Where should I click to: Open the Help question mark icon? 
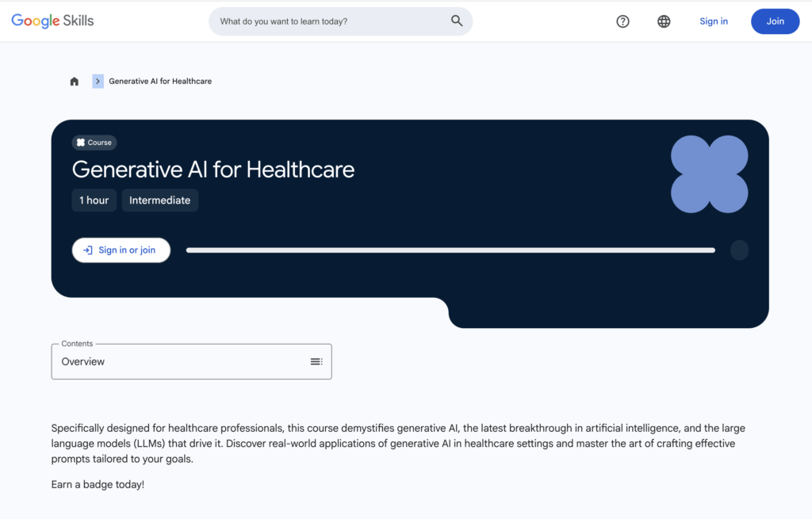pyautogui.click(x=622, y=21)
